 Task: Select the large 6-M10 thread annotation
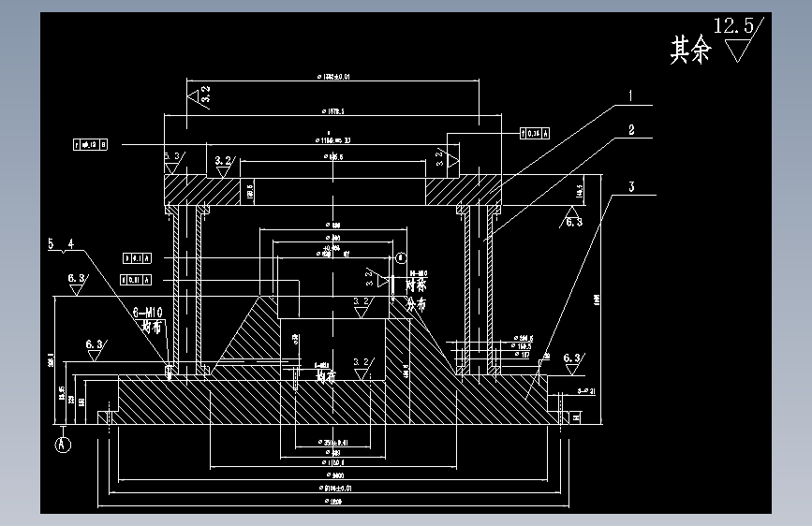point(148,313)
